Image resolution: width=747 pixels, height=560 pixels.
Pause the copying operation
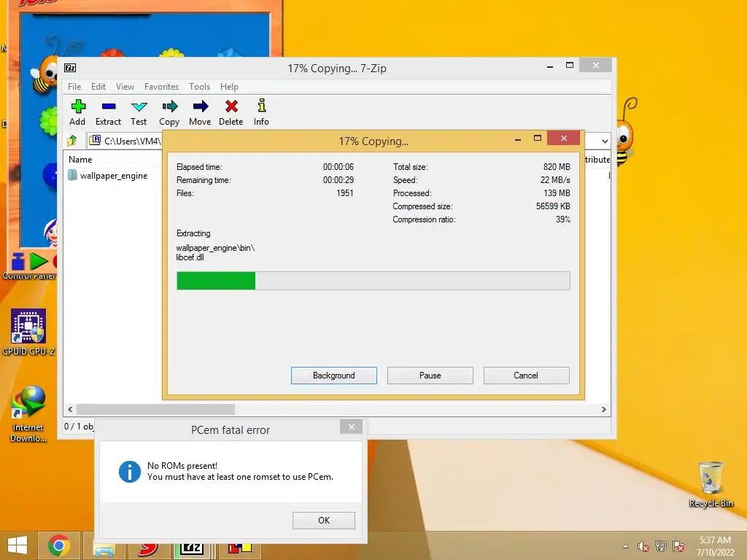(430, 376)
